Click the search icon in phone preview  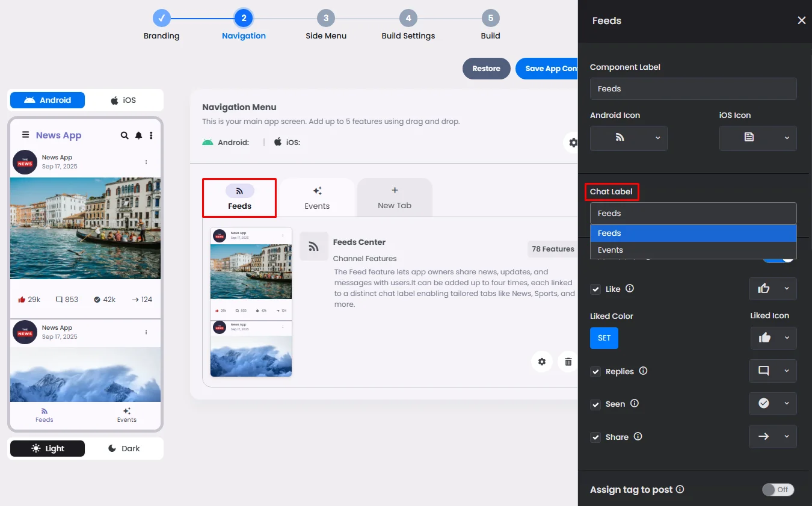(x=125, y=135)
